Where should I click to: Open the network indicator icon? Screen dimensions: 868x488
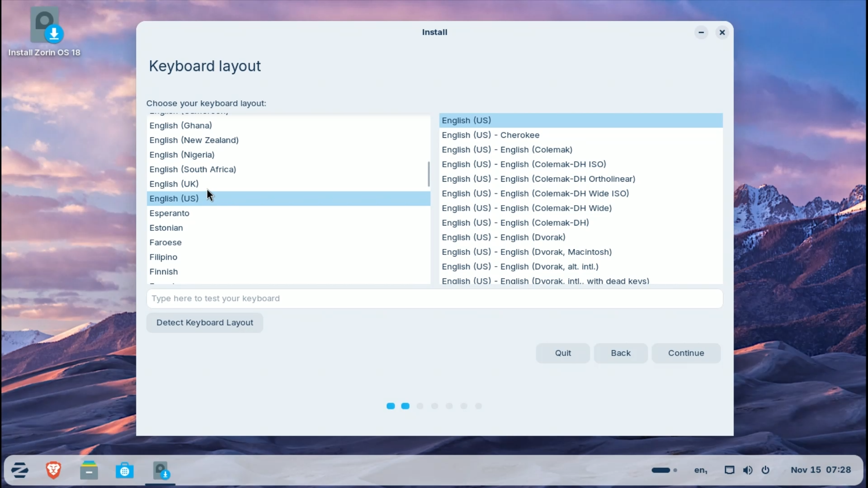coord(730,470)
